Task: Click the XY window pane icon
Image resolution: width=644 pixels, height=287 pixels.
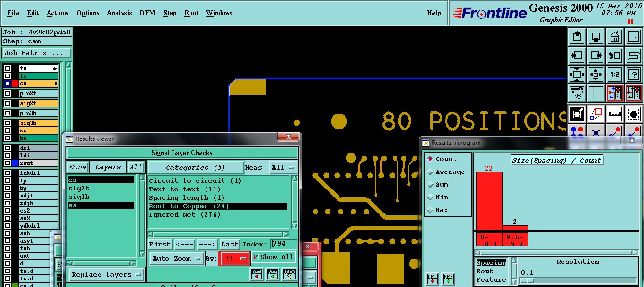Action: click(633, 36)
